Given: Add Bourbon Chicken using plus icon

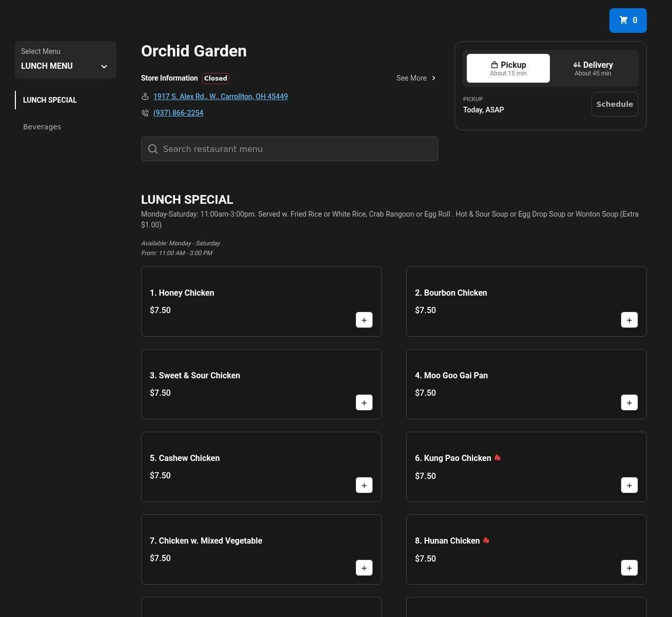Looking at the screenshot, I should [629, 320].
